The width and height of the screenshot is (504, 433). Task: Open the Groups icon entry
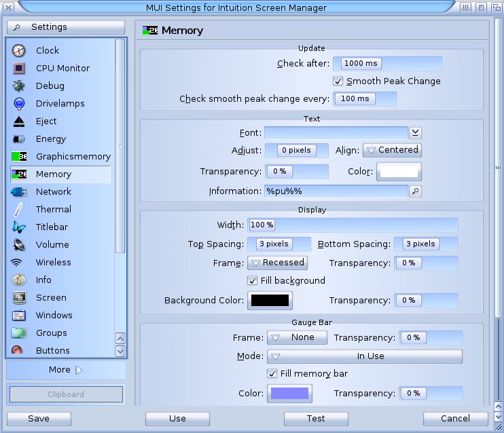point(18,333)
